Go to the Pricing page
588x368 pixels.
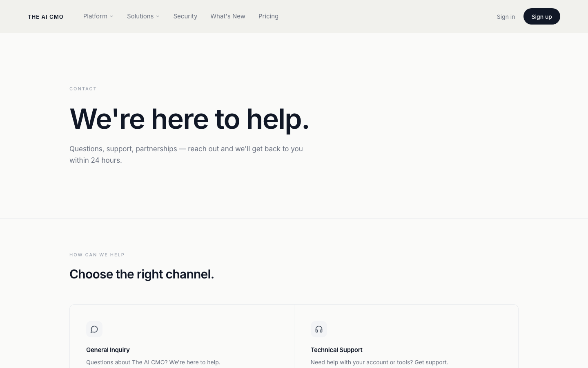(268, 16)
